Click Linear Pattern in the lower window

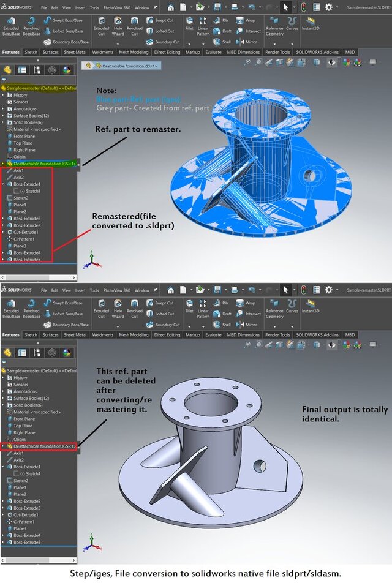tap(203, 309)
